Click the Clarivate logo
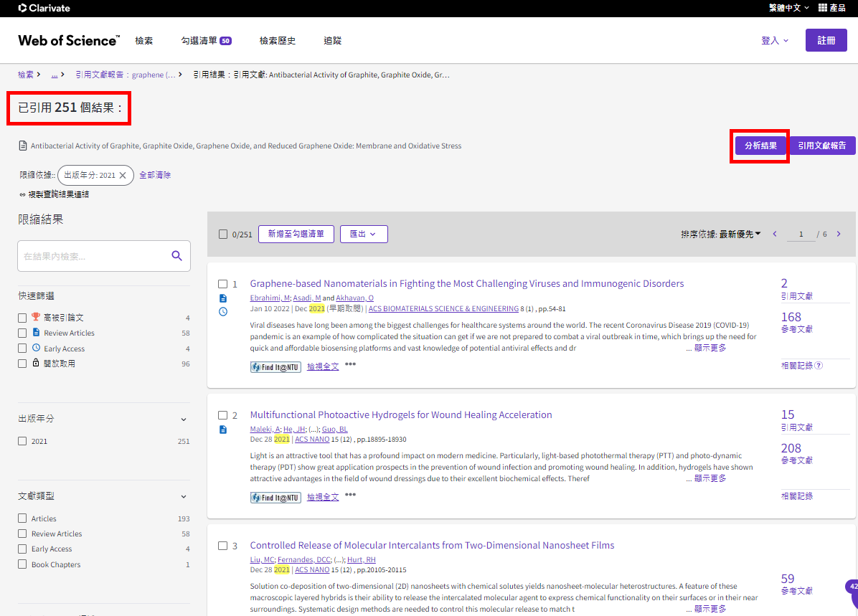This screenshot has width=858, height=616. click(x=44, y=8)
